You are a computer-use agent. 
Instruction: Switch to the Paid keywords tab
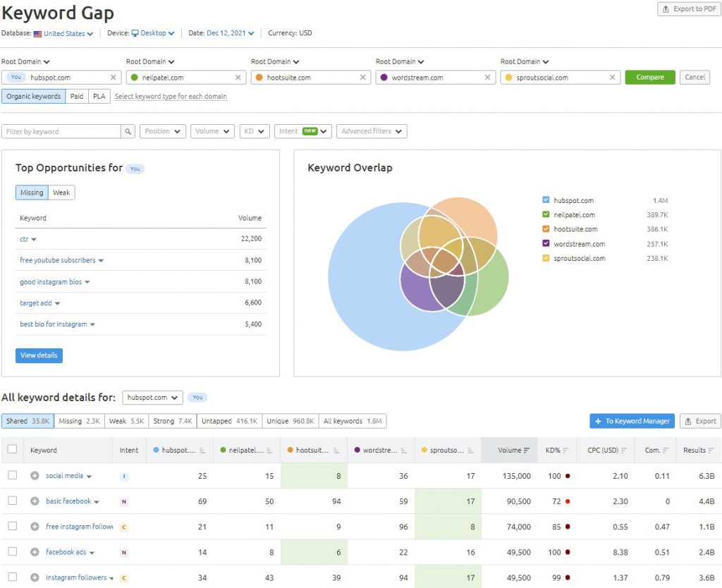(77, 96)
